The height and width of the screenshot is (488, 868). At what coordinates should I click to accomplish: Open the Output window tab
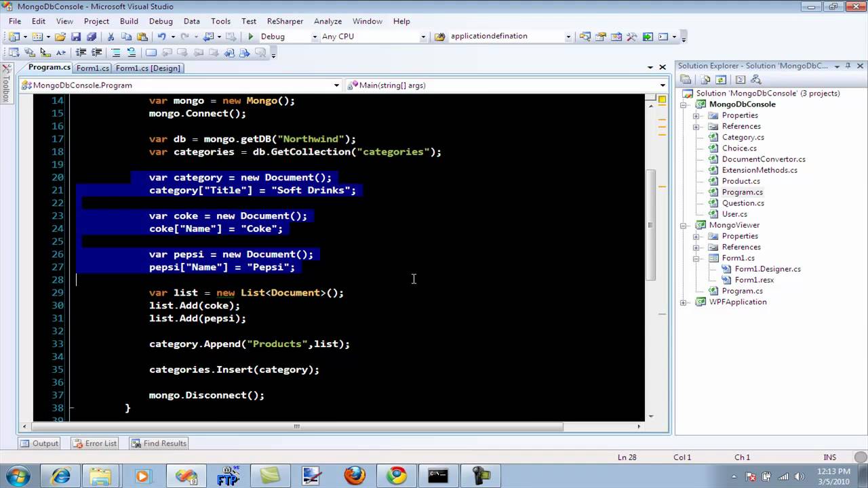click(x=39, y=443)
